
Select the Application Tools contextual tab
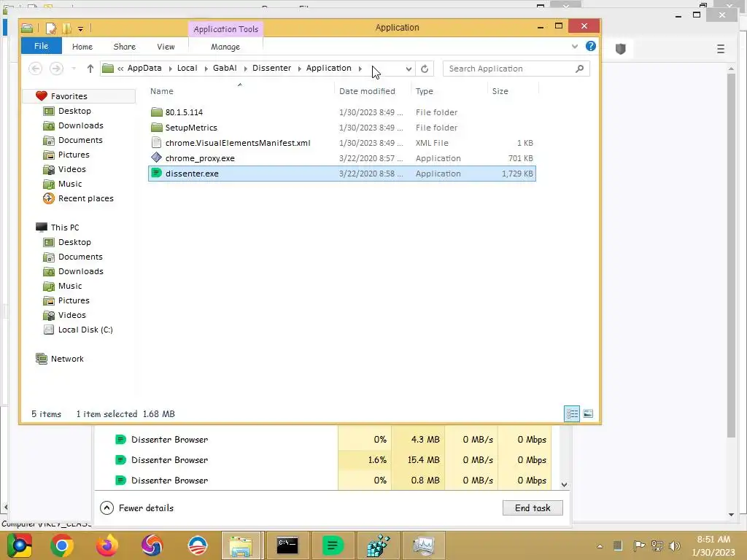pos(226,29)
